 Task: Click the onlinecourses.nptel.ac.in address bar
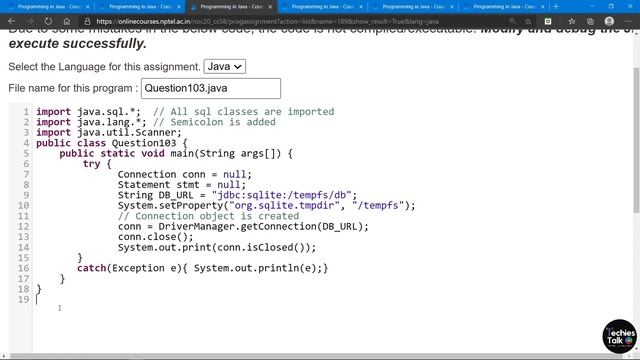point(267,21)
